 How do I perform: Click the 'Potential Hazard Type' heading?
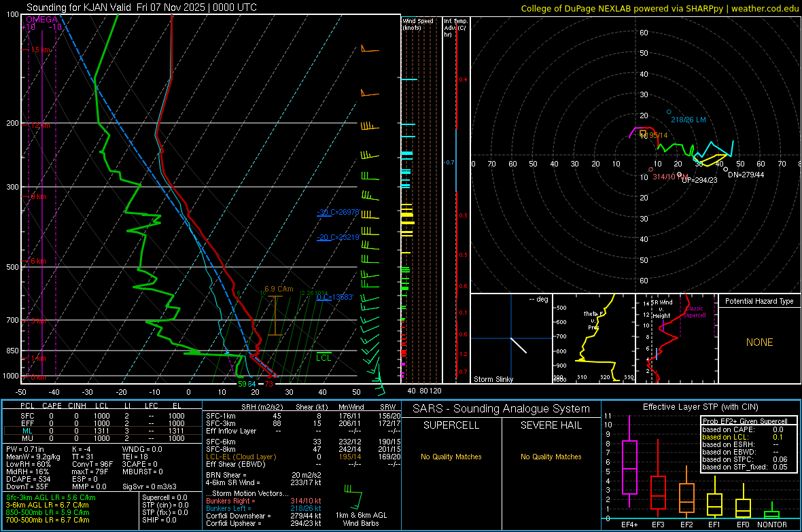click(x=760, y=301)
